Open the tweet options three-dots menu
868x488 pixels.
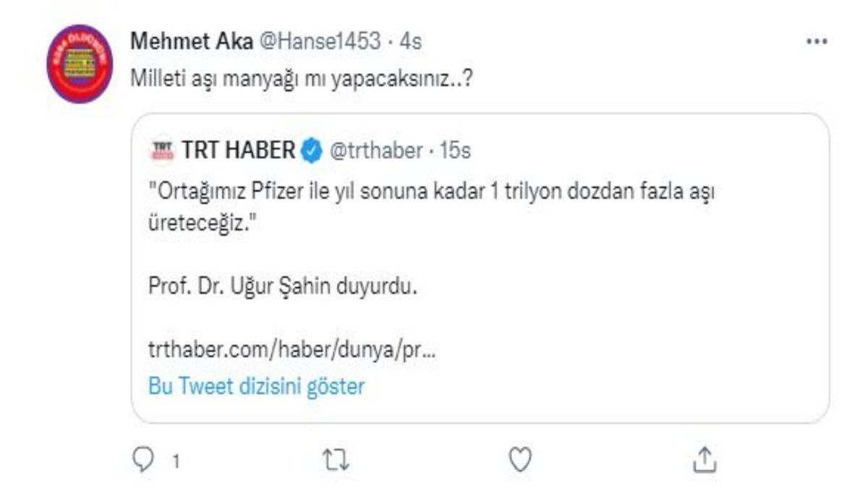[817, 40]
